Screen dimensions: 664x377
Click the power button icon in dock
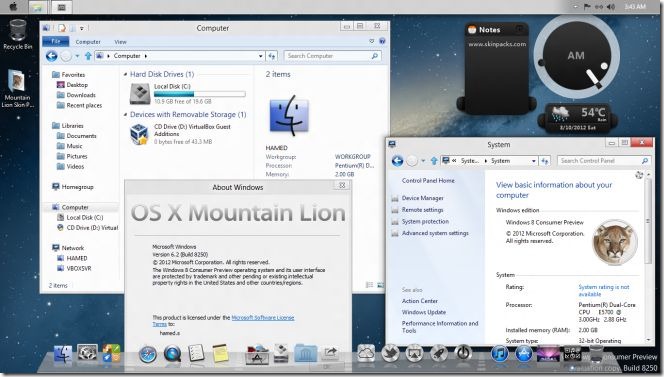pyautogui.click(x=463, y=352)
